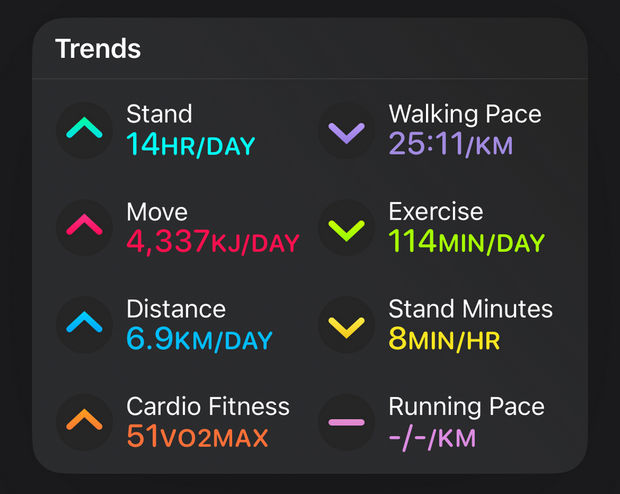Screen dimensions: 620x494
Task: Click the pink dash Running Pace icon
Action: (x=348, y=421)
